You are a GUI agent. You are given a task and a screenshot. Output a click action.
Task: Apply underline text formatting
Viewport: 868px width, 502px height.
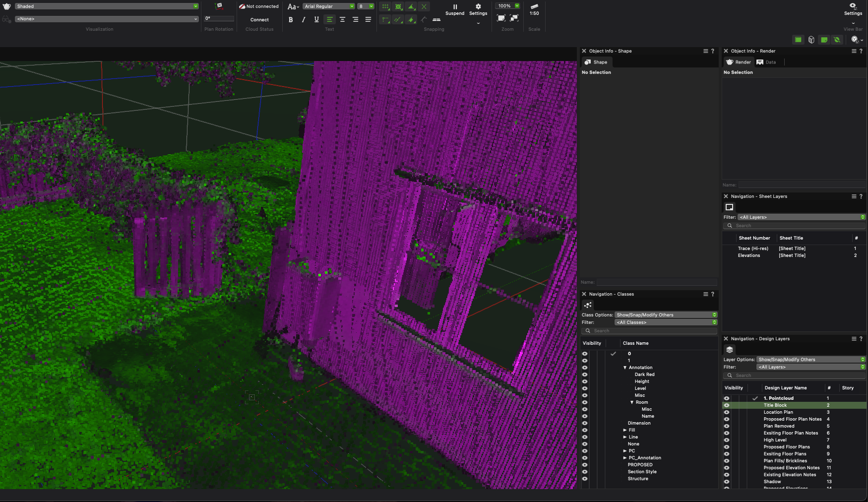[x=316, y=20]
